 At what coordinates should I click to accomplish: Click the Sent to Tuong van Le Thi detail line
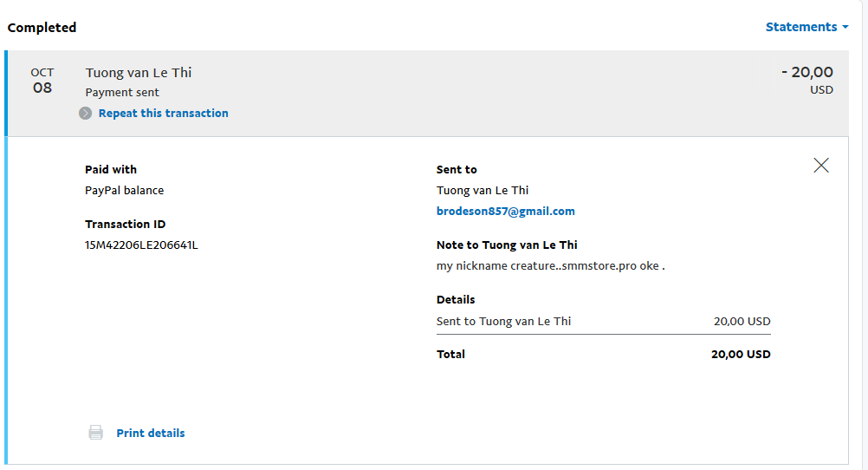pos(604,322)
